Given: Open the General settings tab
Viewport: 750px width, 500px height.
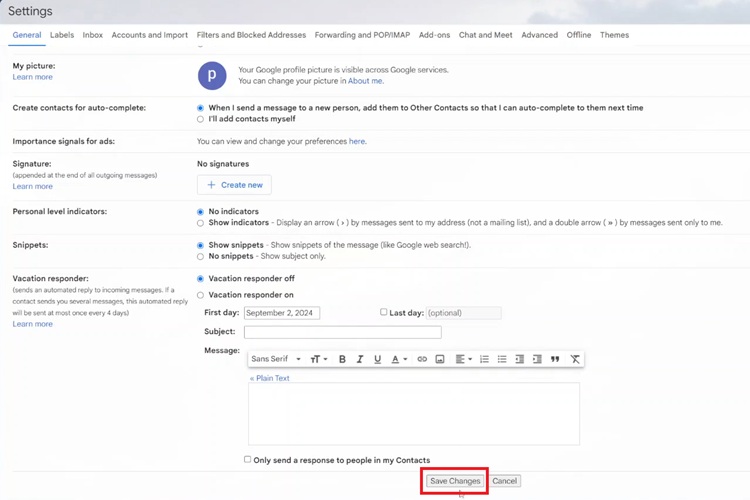Looking at the screenshot, I should tap(27, 35).
